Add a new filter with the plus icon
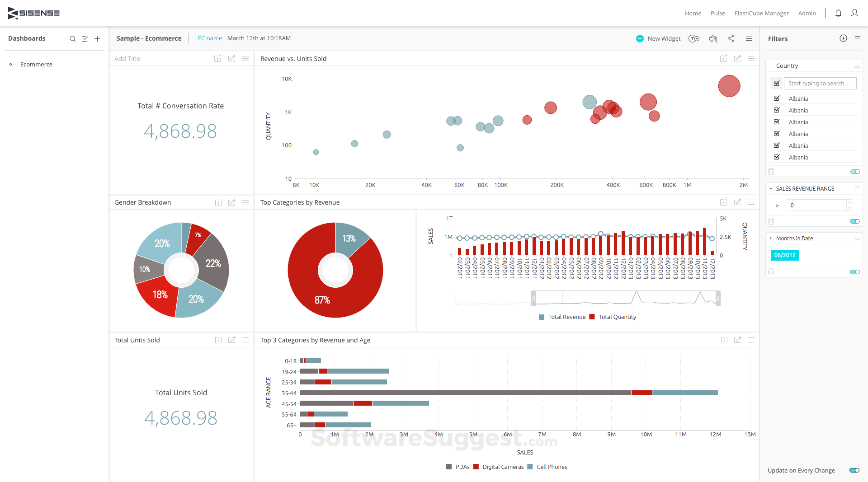Viewport: 868px width, 482px height. (843, 38)
